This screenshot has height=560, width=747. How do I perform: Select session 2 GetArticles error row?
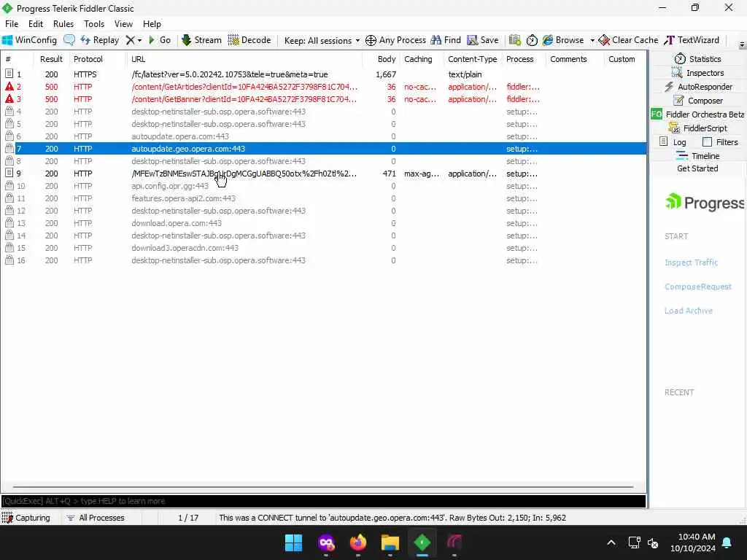point(323,87)
